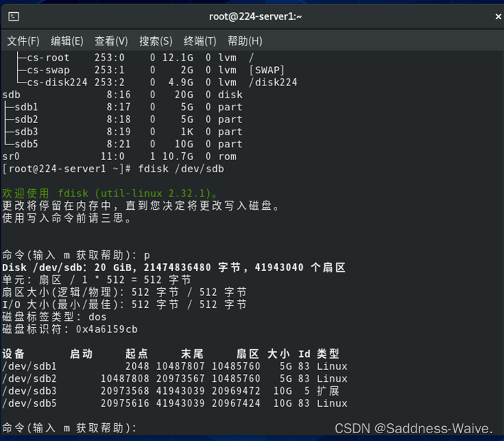Image resolution: width=504 pixels, height=441 pixels.
Task: Click the sr0 rom device row
Action: coord(119,156)
